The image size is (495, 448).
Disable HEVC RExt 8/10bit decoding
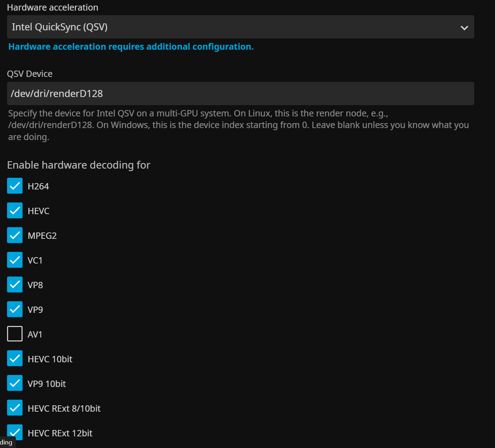click(15, 408)
